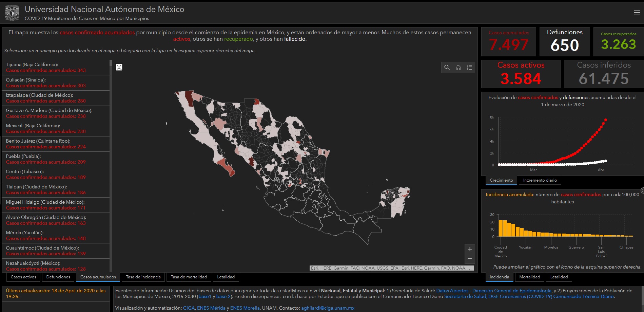This screenshot has width=644, height=312.
Task: Open the hamburger menu in the header
Action: (x=637, y=13)
